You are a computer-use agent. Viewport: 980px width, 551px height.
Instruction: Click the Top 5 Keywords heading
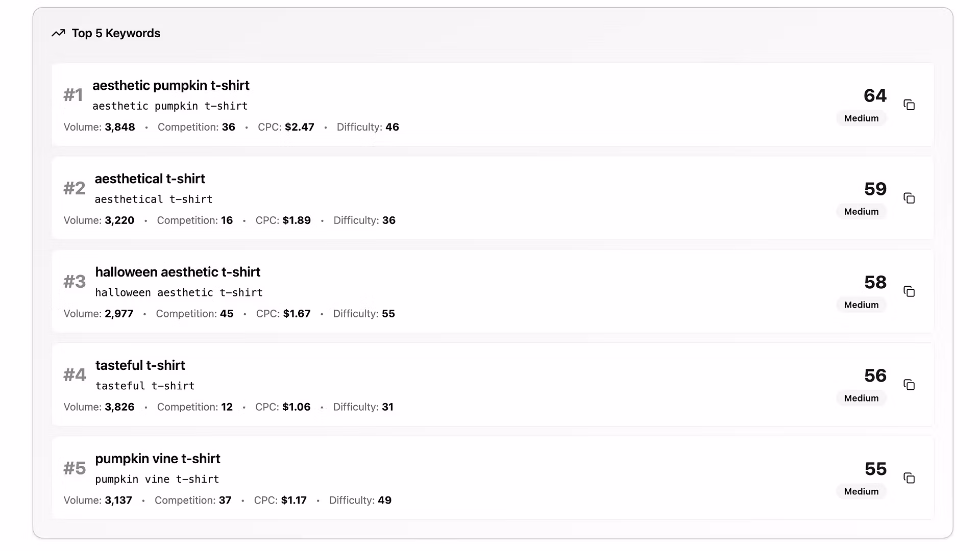tap(116, 33)
